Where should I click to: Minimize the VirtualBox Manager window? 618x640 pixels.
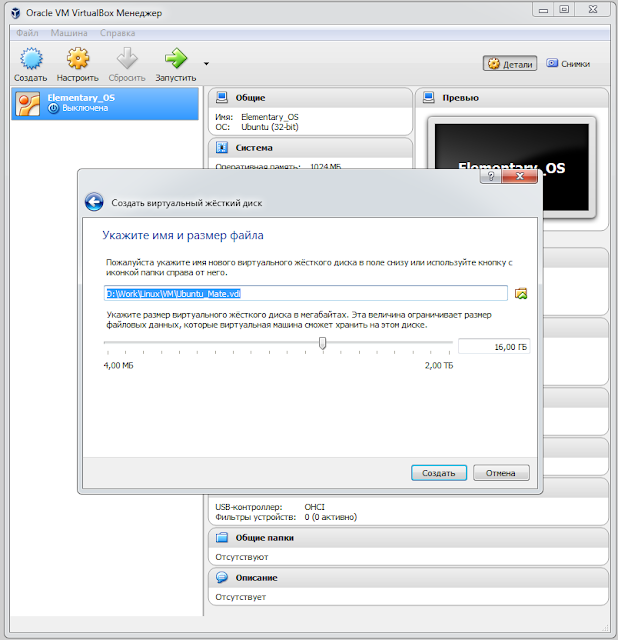(x=543, y=10)
